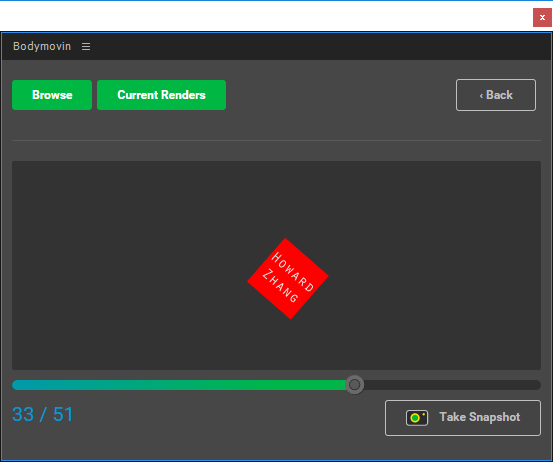Click the Take Snapshot button
The width and height of the screenshot is (553, 462).
coord(463,418)
